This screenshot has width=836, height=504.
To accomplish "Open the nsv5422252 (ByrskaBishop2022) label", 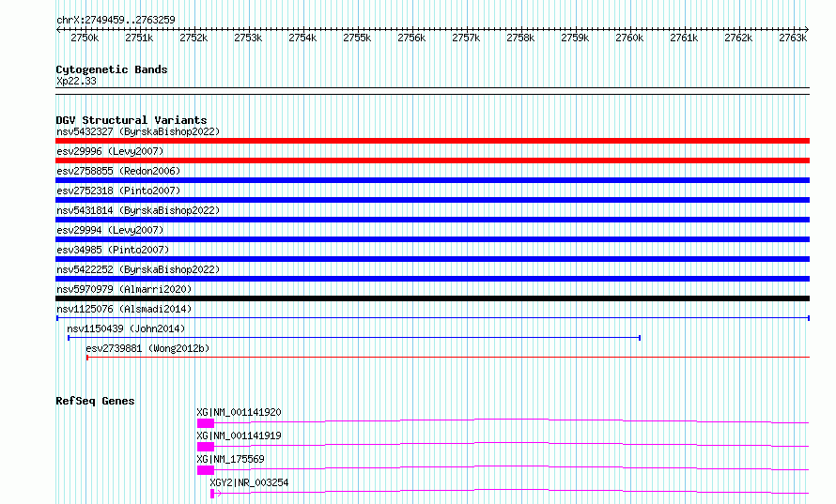I will tap(138, 269).
